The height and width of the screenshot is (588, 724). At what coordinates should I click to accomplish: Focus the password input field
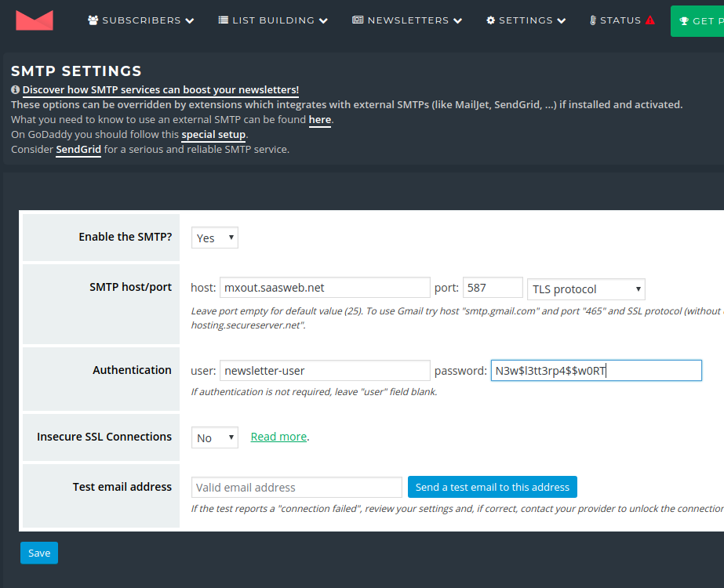pyautogui.click(x=596, y=371)
